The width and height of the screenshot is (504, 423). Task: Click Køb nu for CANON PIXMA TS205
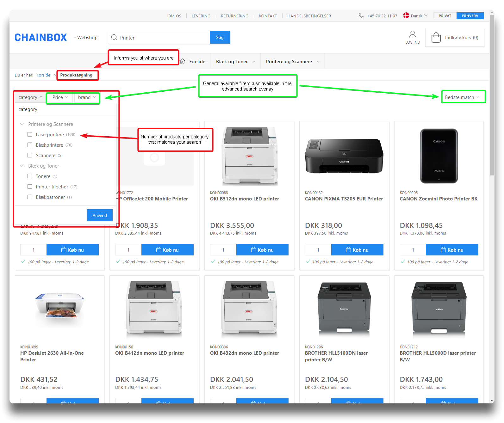(x=357, y=250)
